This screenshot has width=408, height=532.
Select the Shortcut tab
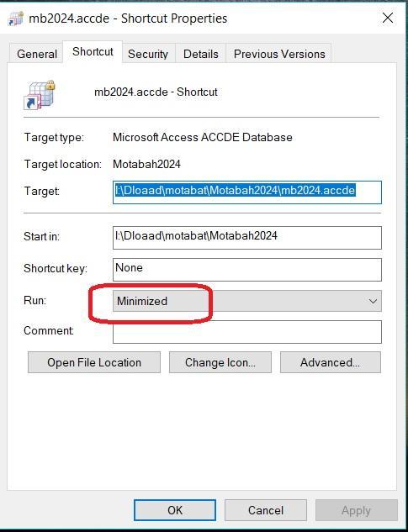(x=93, y=51)
